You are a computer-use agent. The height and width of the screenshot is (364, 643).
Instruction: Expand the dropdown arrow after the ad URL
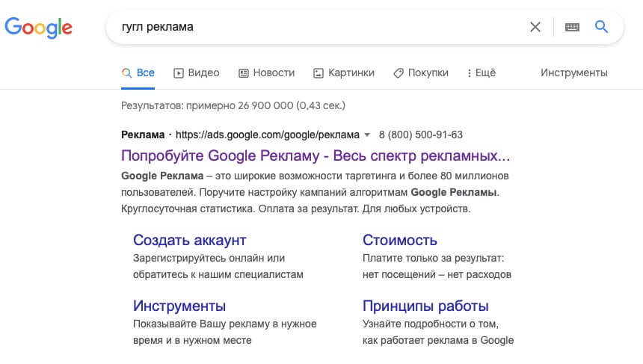pyautogui.click(x=367, y=135)
